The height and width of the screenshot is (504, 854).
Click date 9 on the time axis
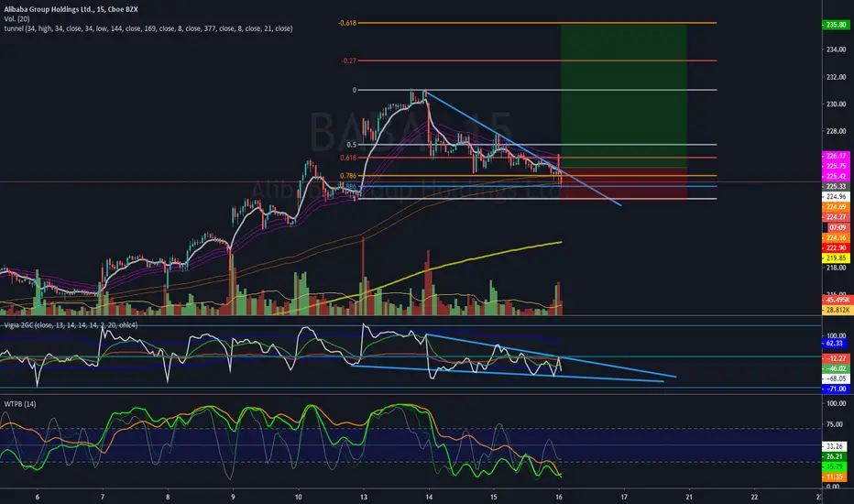click(233, 497)
